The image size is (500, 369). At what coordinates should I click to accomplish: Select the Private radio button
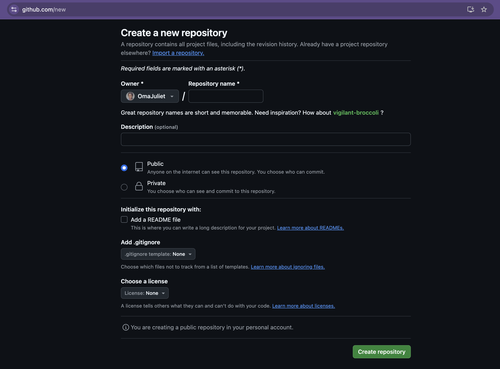click(124, 187)
